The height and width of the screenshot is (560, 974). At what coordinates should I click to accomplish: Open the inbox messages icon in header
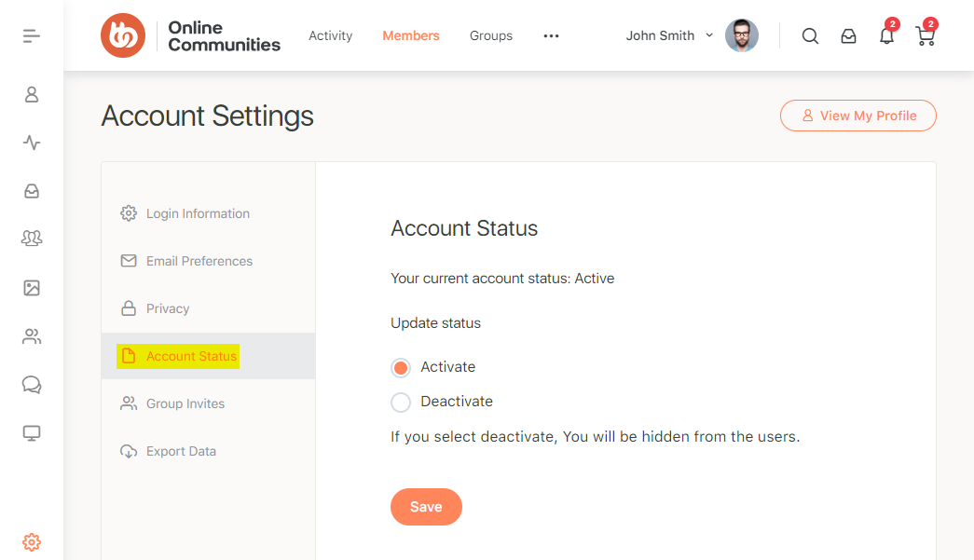point(848,36)
